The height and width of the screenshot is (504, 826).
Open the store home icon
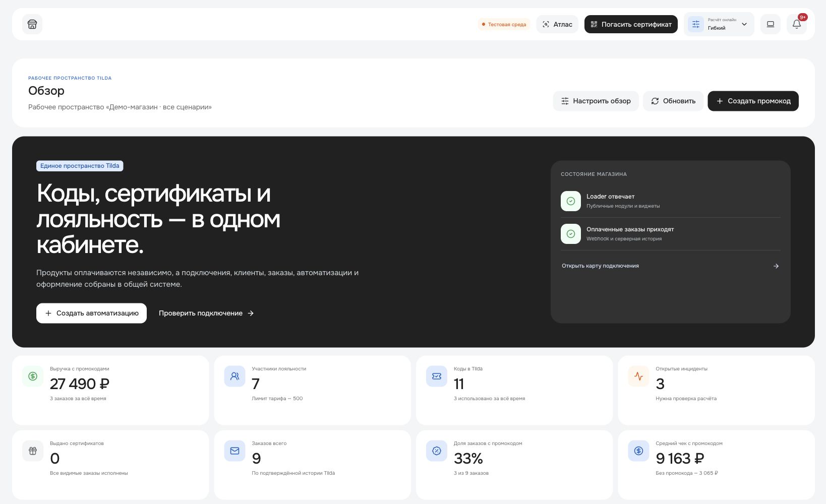(32, 24)
